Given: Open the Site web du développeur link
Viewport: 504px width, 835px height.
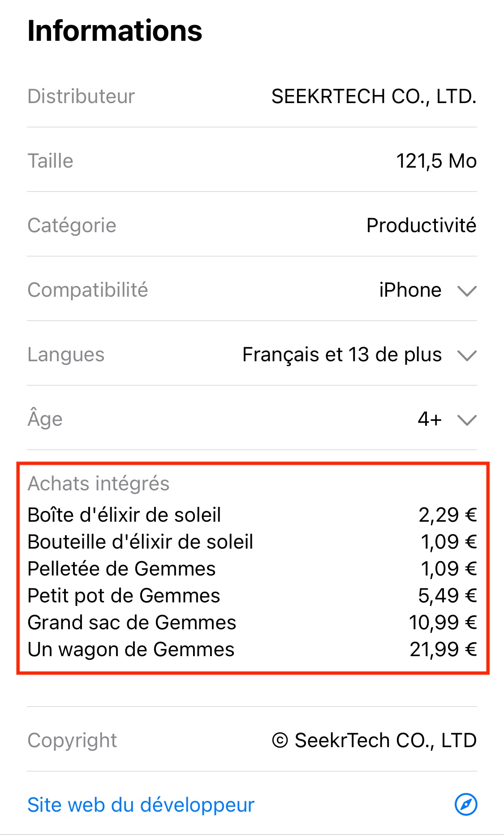Looking at the screenshot, I should point(141,805).
